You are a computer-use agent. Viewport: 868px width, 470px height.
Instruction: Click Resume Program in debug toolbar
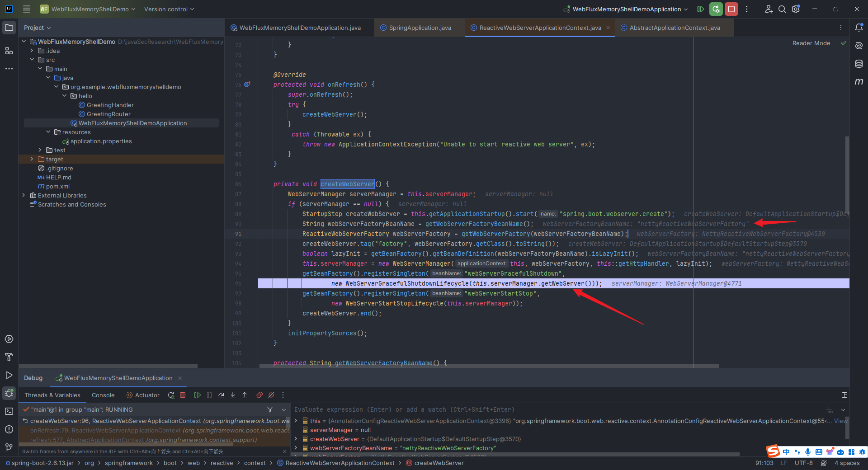click(x=198, y=395)
